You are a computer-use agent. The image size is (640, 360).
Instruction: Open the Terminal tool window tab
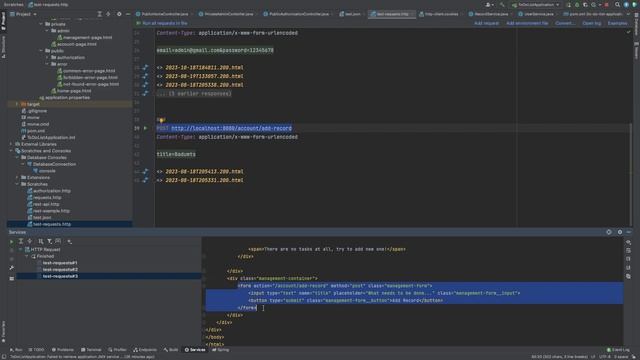(91, 350)
